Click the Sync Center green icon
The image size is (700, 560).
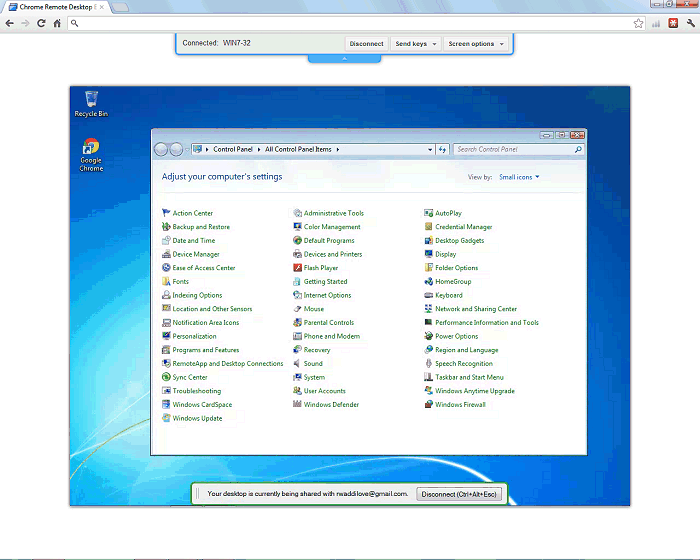[x=166, y=377]
